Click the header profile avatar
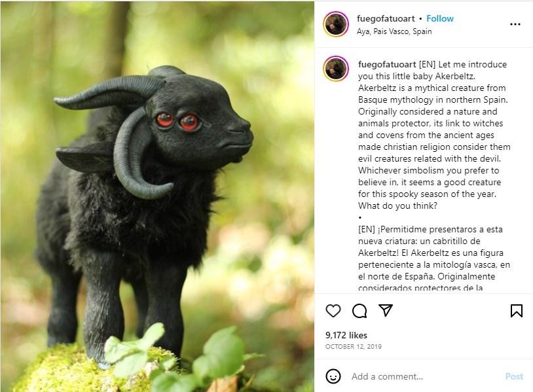The width and height of the screenshot is (533, 392). [336, 24]
